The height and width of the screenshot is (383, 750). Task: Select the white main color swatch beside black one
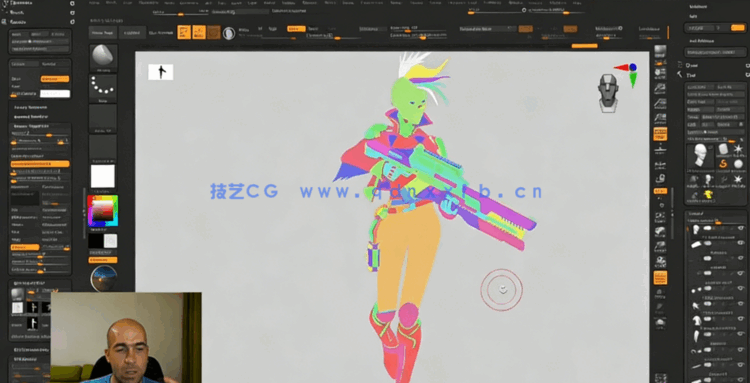pos(110,241)
